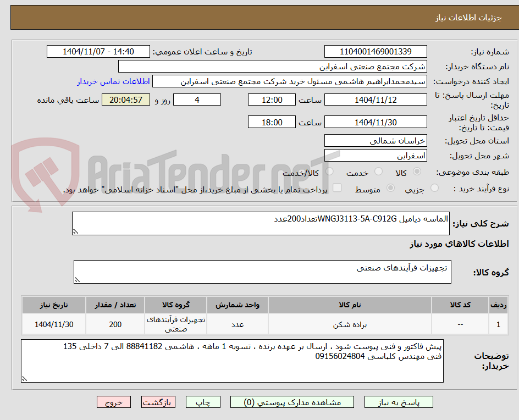Click the row number cell 1
This screenshot has height=420, width=519.
498,324
